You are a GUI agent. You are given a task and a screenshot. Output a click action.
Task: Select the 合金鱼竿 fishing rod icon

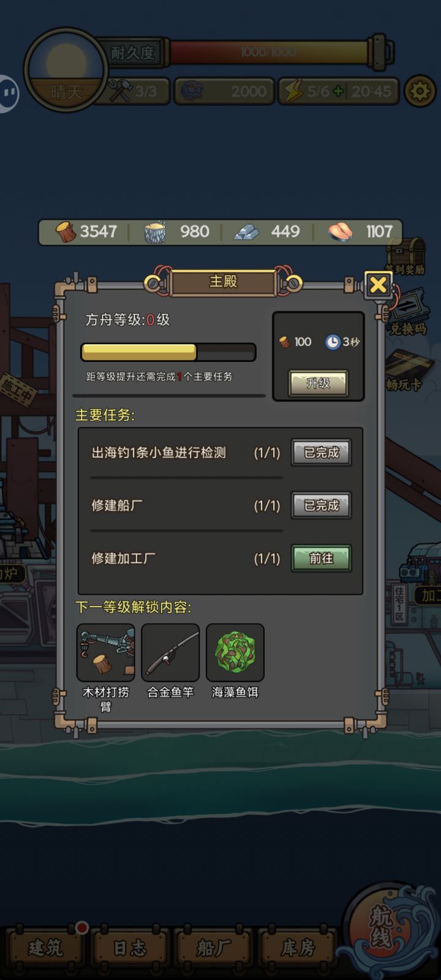[170, 652]
